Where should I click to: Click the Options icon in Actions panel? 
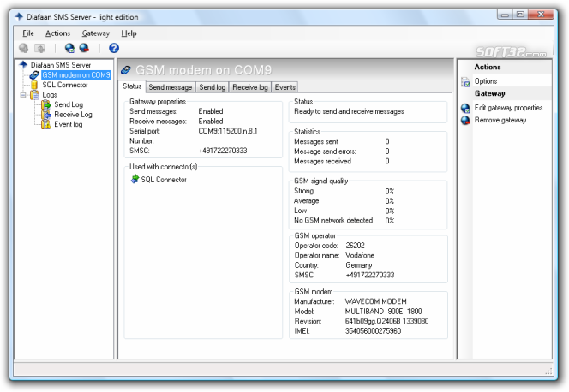pyautogui.click(x=465, y=82)
